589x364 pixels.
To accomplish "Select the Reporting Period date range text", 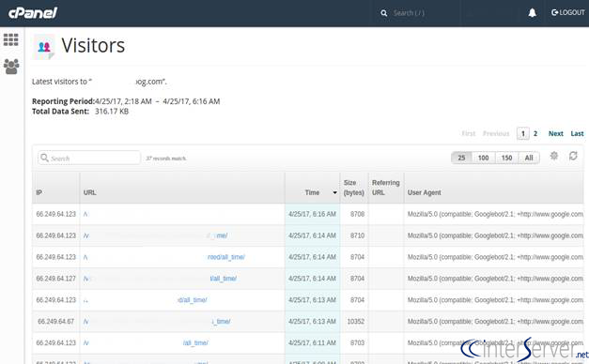I will tap(158, 101).
